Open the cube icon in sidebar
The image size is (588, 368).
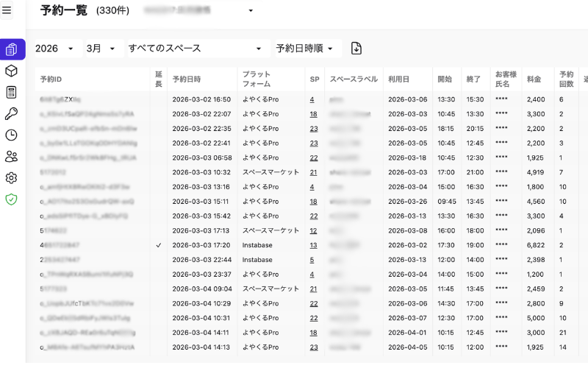12,71
